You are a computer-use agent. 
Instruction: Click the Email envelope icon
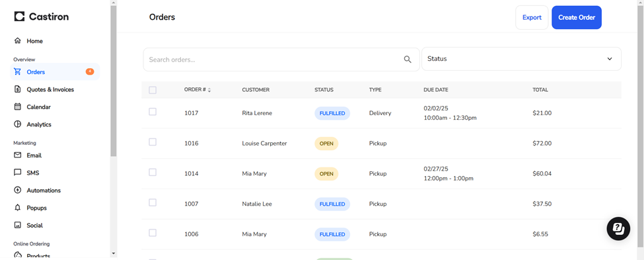click(x=17, y=155)
